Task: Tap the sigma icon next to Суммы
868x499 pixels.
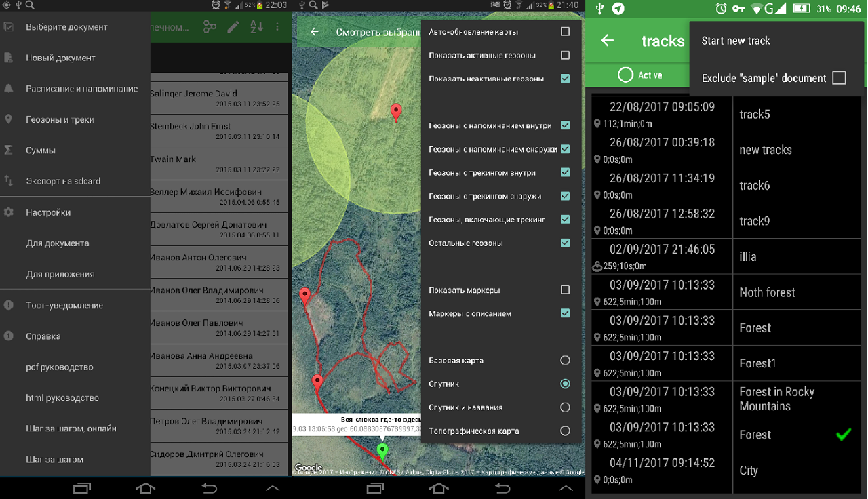Action: (9, 151)
